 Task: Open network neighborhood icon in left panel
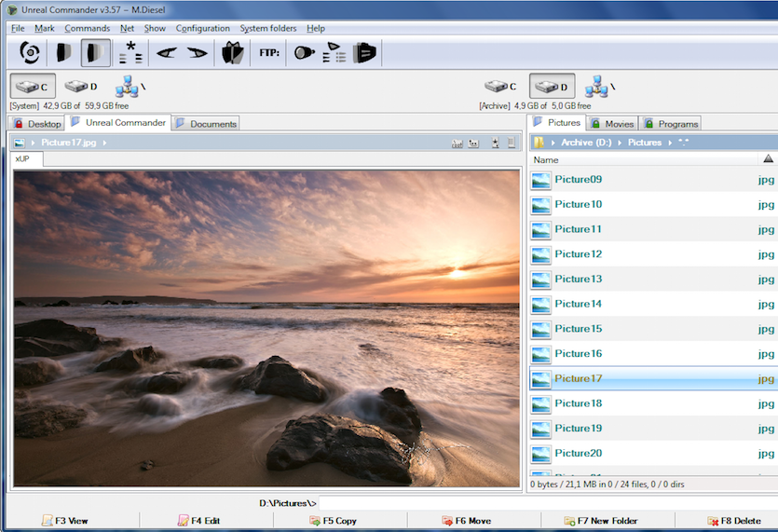(130, 87)
